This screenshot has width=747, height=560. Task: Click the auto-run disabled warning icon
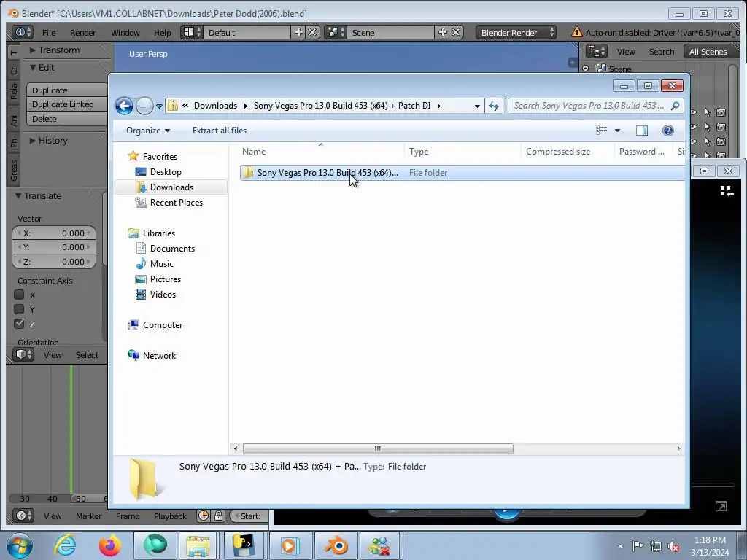(576, 32)
